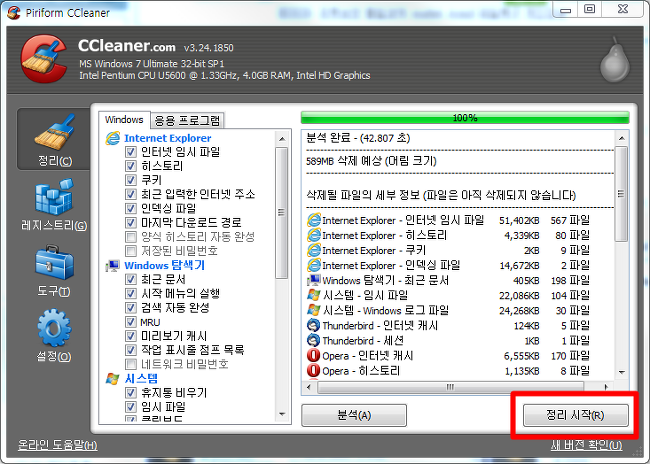The height and width of the screenshot is (464, 650).
Task: Toggle 휴지통 비우기 checkbox
Action: [131, 393]
